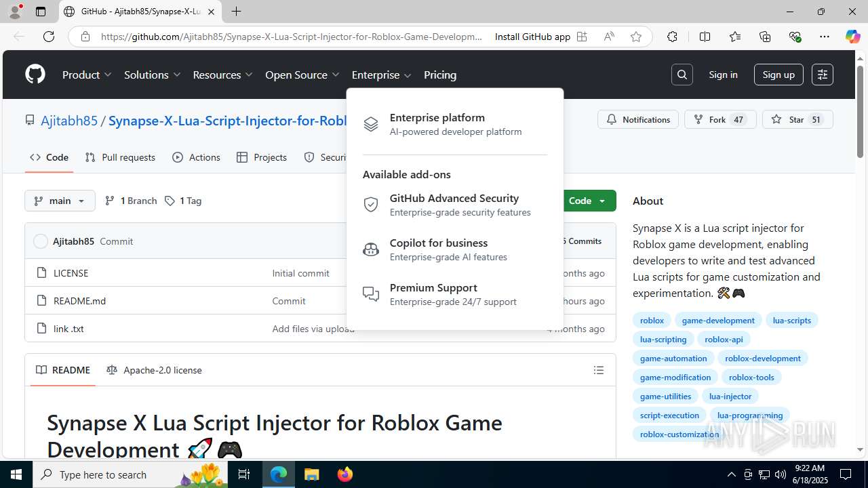Open the Ajitabh85 owner link
The width and height of the screenshot is (868, 488).
(x=69, y=121)
